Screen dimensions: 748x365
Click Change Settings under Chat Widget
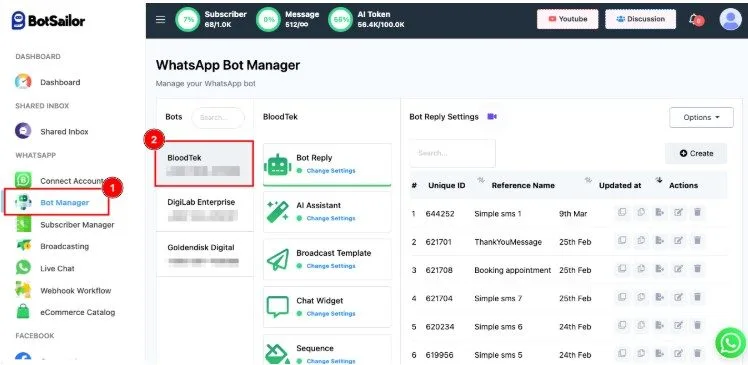(x=331, y=314)
